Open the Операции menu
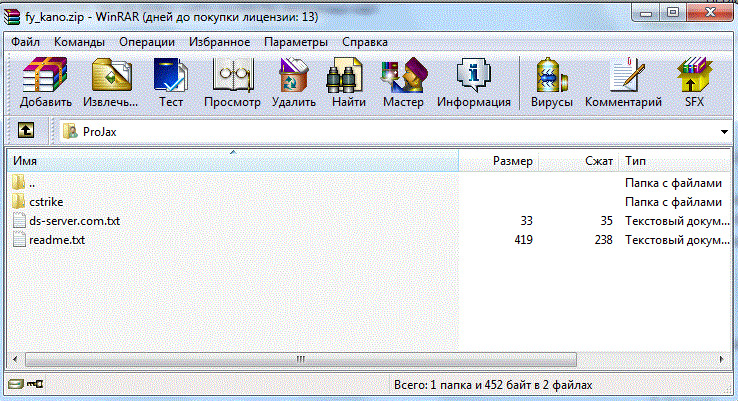The image size is (738, 401). pyautogui.click(x=147, y=42)
